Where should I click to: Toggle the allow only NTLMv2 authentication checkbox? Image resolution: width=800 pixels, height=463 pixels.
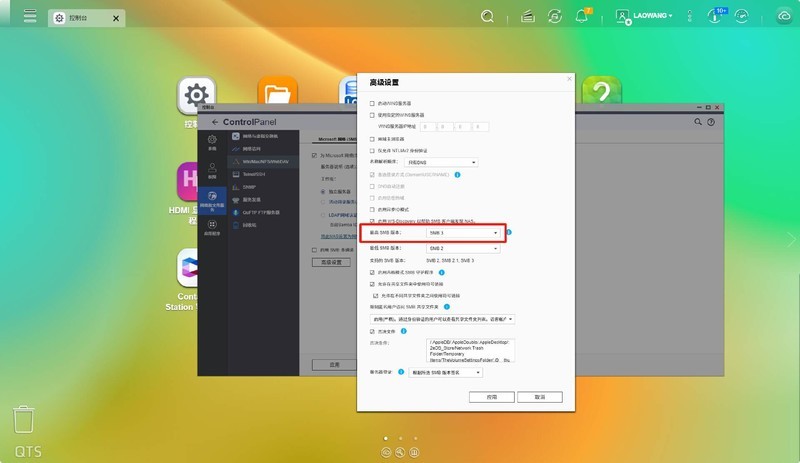[372, 151]
